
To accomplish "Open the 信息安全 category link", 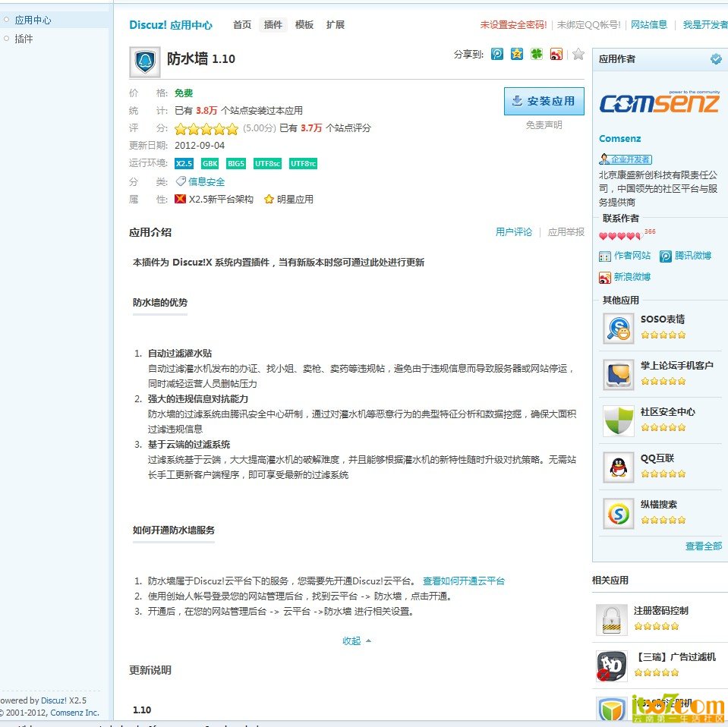I will [206, 181].
